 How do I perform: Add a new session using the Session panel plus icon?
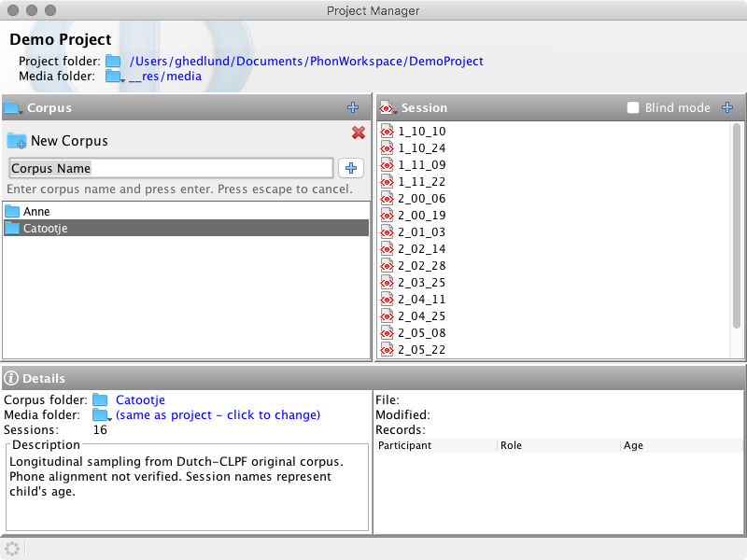pyautogui.click(x=727, y=107)
